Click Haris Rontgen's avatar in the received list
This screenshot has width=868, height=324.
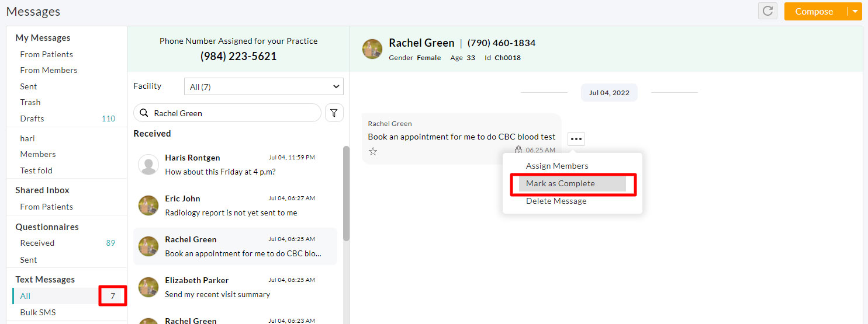coord(148,165)
